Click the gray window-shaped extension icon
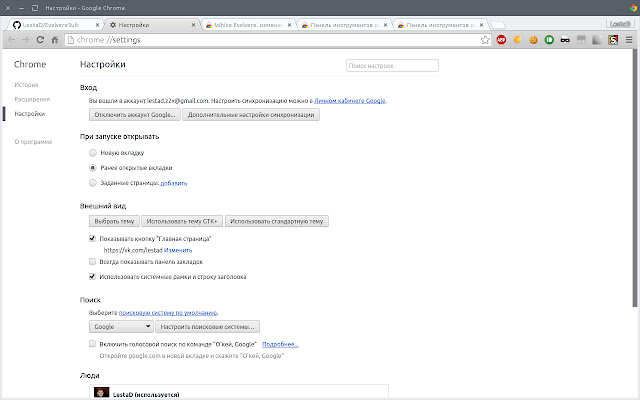The width and height of the screenshot is (640, 400). point(581,40)
